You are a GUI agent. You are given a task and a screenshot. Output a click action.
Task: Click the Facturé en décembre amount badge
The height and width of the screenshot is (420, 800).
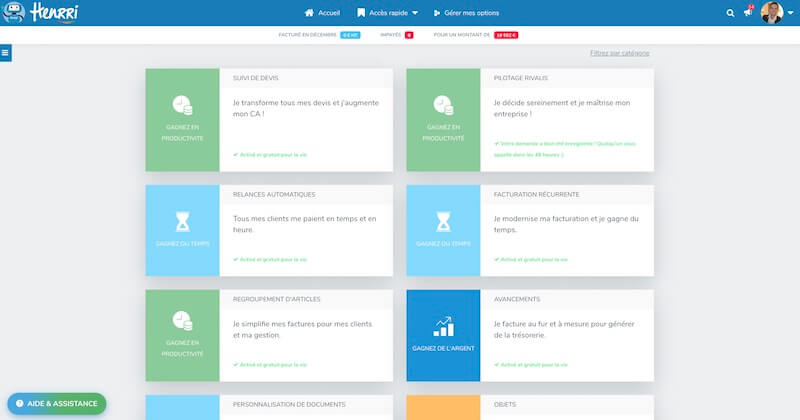pos(350,35)
